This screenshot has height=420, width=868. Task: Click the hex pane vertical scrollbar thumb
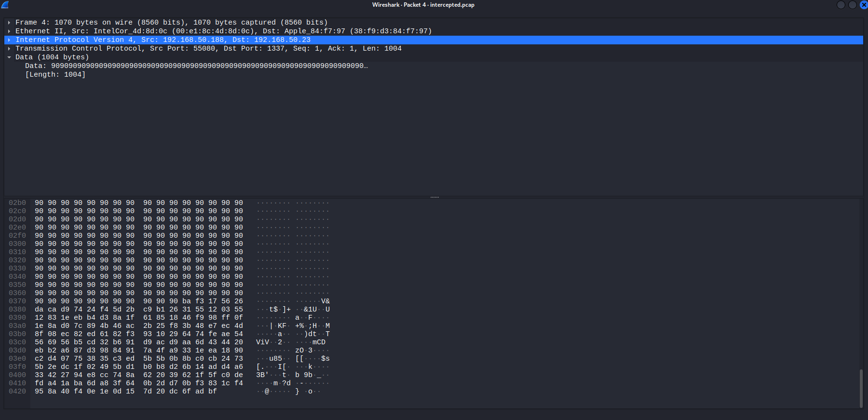[x=861, y=389]
